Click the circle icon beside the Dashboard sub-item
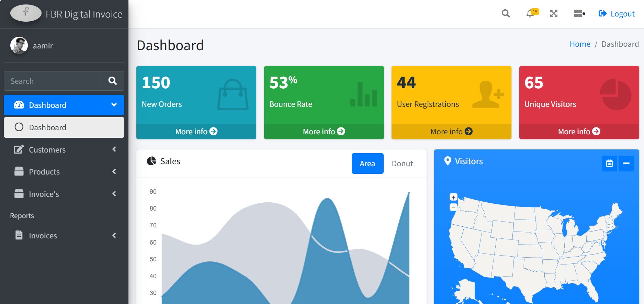Viewport: 644px width, 304px height. (19, 127)
